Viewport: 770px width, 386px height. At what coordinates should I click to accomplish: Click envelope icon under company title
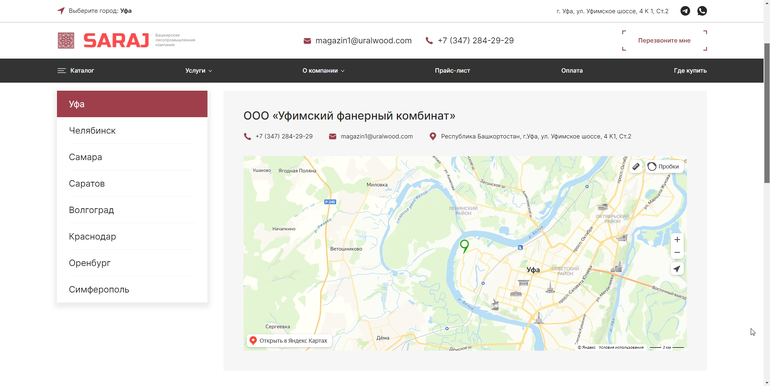click(x=332, y=137)
